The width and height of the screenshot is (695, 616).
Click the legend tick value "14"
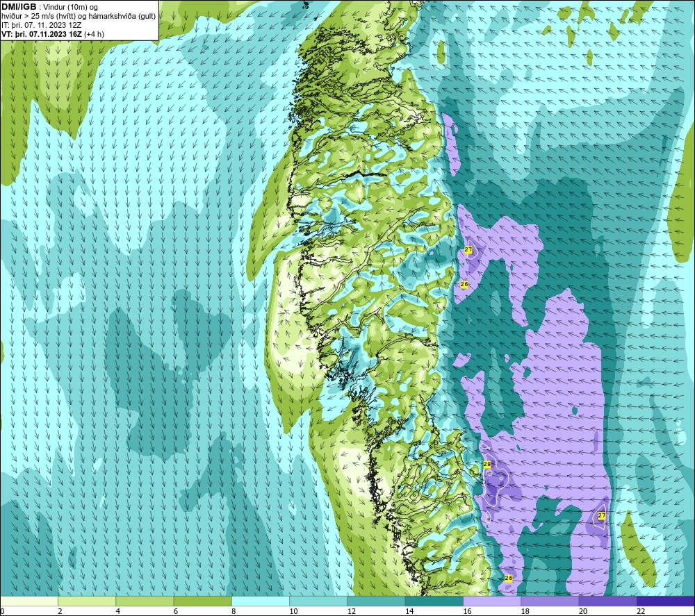tap(409, 611)
